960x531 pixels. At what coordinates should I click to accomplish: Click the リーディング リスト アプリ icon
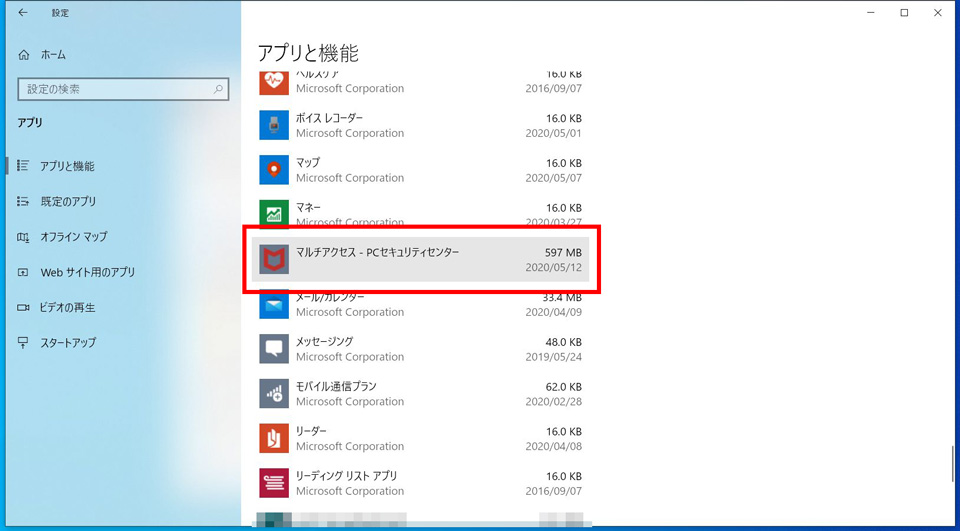(274, 483)
